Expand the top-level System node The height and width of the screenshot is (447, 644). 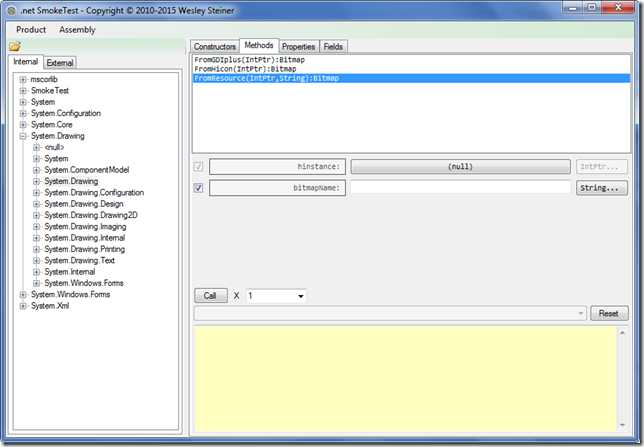point(23,102)
